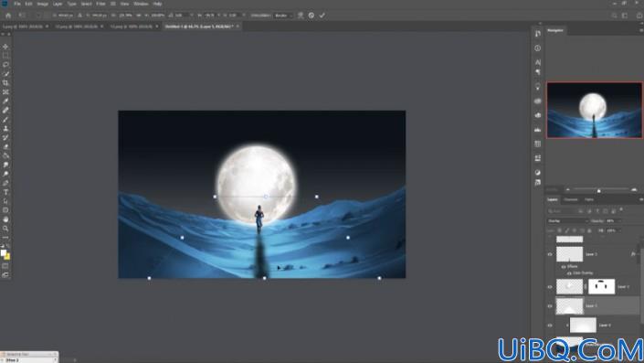Select the Zoom tool in toolbar
Image resolution: width=644 pixels, height=363 pixels.
pos(5,229)
